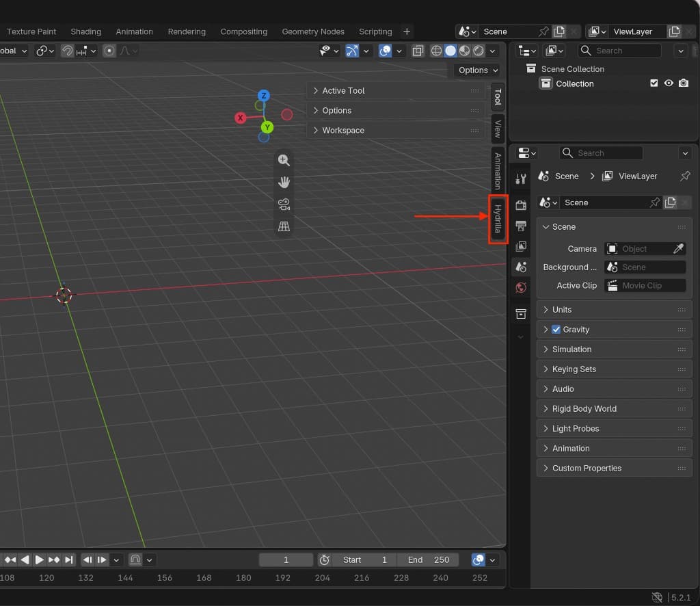Open the viewport Options dropdown
700x606 pixels.
point(478,70)
